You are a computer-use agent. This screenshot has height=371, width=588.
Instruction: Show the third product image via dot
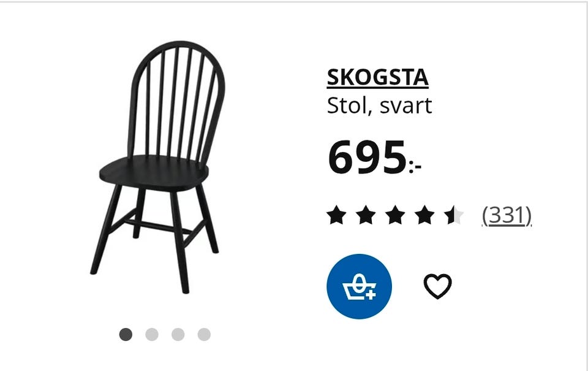coord(178,334)
